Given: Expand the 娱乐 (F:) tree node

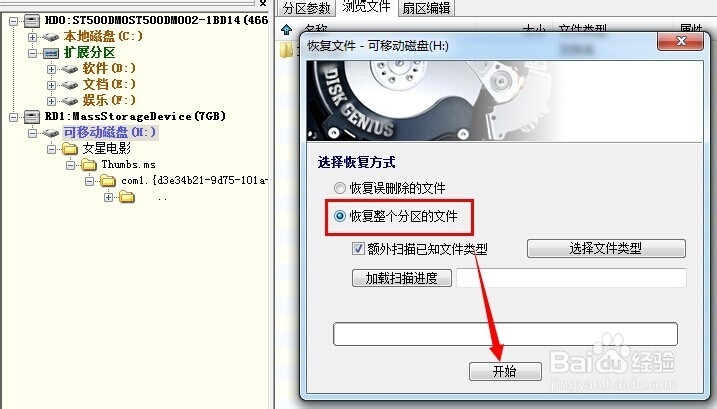Looking at the screenshot, I should pyautogui.click(x=51, y=101).
